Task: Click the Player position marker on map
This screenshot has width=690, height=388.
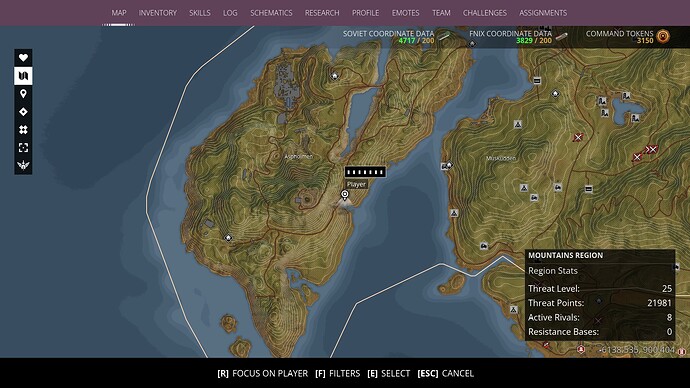Action: pyautogui.click(x=345, y=194)
